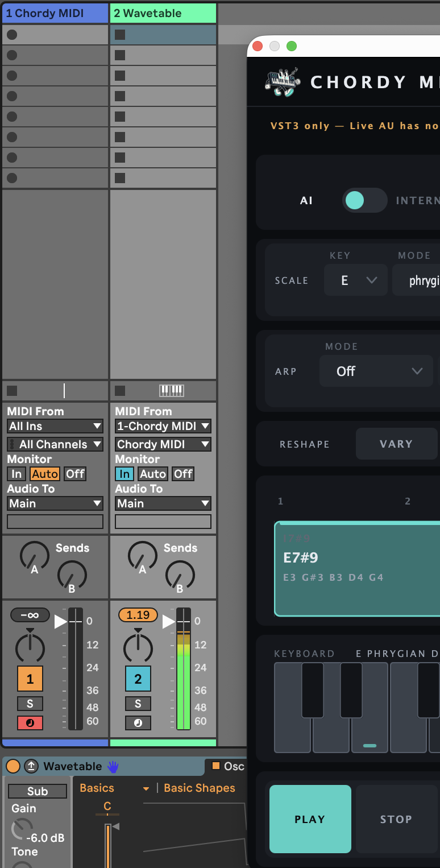Viewport: 440px width, 868px height.
Task: Toggle the AI switch in Chordy MIDI
Action: 364,200
